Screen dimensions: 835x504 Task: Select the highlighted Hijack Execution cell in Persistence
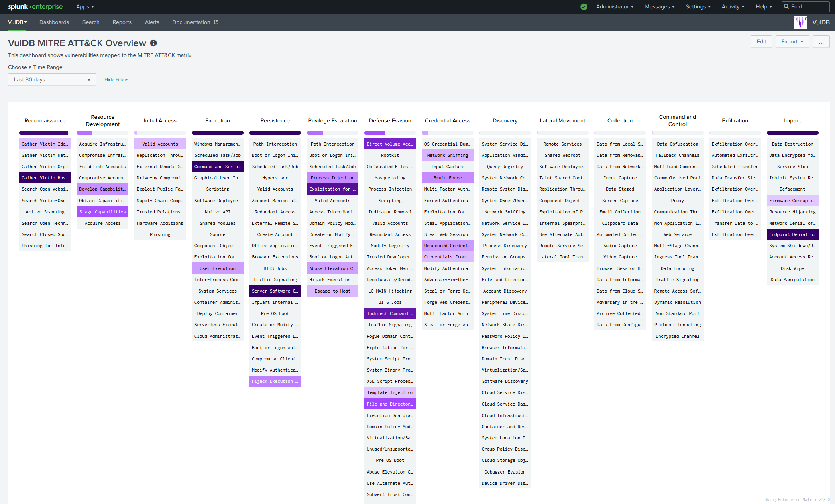coord(275,381)
